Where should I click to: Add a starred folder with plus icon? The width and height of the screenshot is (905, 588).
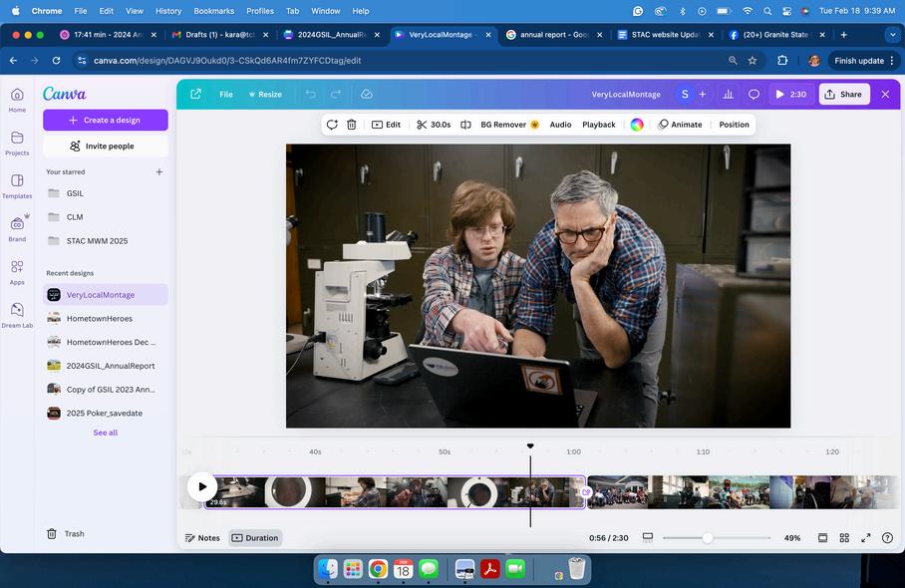[x=159, y=172]
